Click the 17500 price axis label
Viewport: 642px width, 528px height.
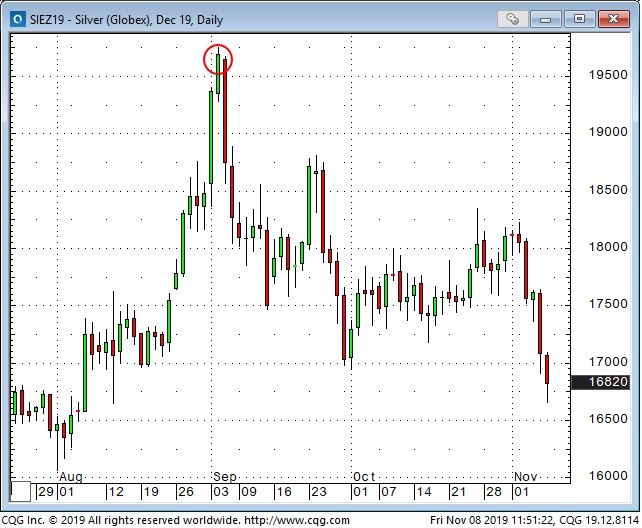pos(608,304)
